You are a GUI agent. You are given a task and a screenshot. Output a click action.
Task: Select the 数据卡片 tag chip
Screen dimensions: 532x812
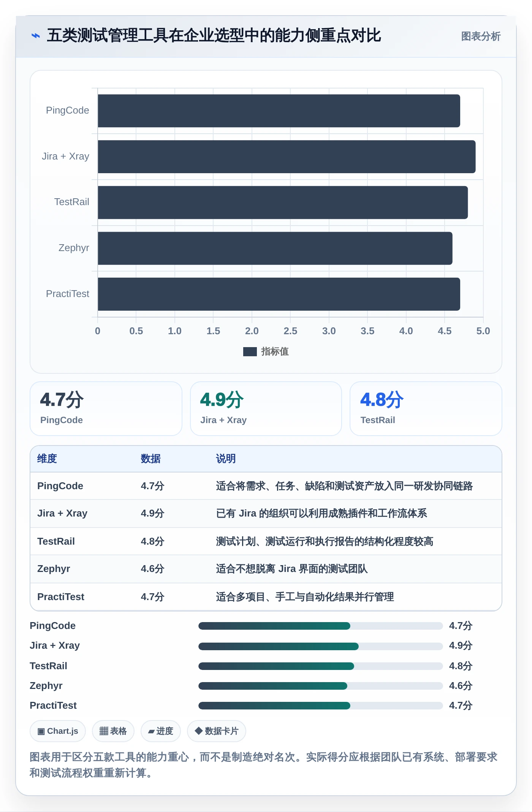(216, 731)
